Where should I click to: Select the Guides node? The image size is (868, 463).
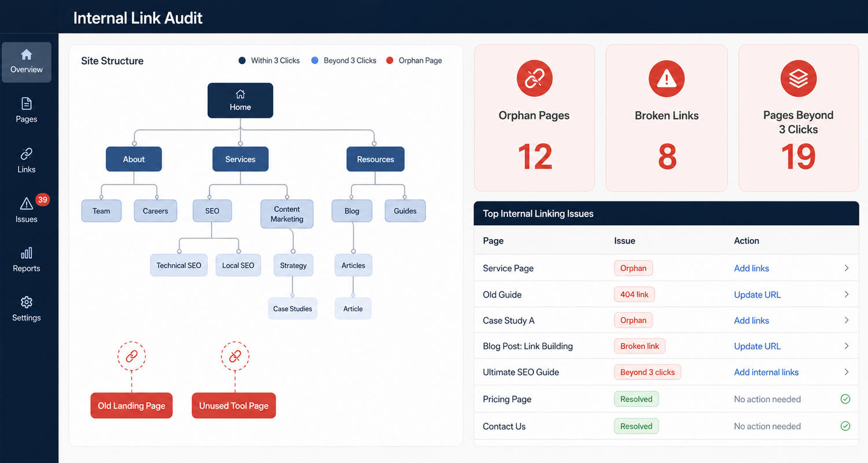(x=405, y=211)
